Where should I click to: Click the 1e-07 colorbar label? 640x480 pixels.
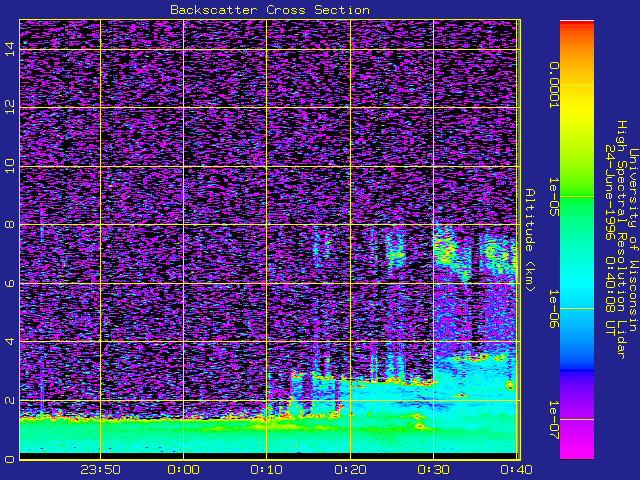point(553,420)
